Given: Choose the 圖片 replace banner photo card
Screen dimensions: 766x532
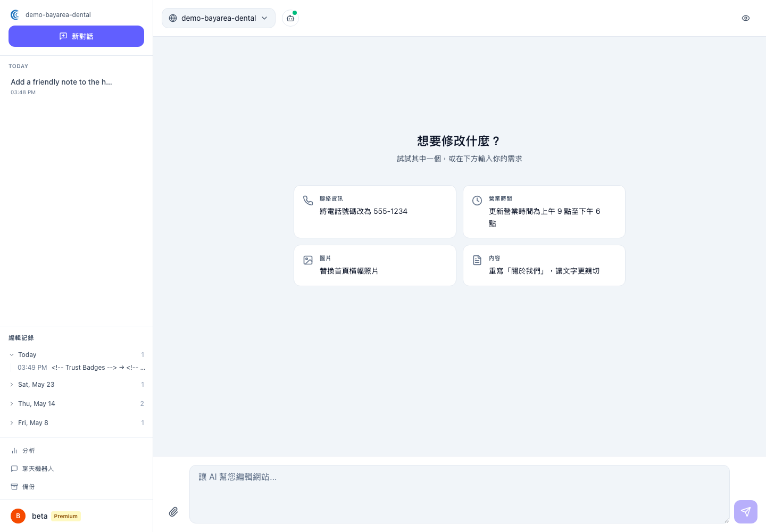Looking at the screenshot, I should (375, 265).
